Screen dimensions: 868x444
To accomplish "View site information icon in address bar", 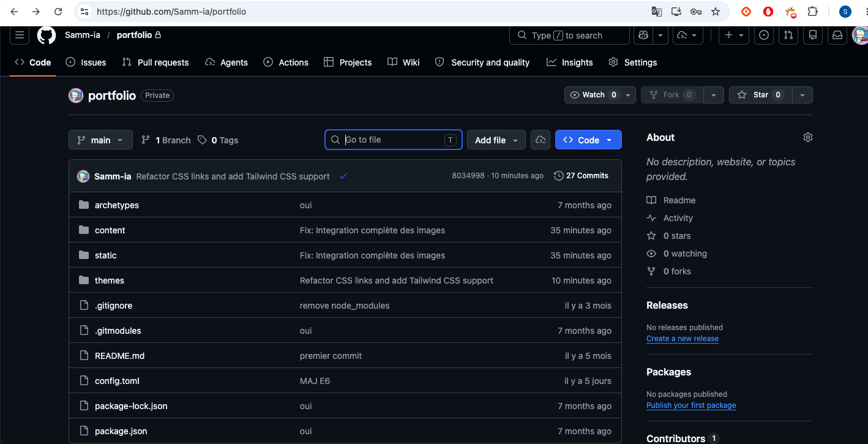I will click(x=85, y=12).
